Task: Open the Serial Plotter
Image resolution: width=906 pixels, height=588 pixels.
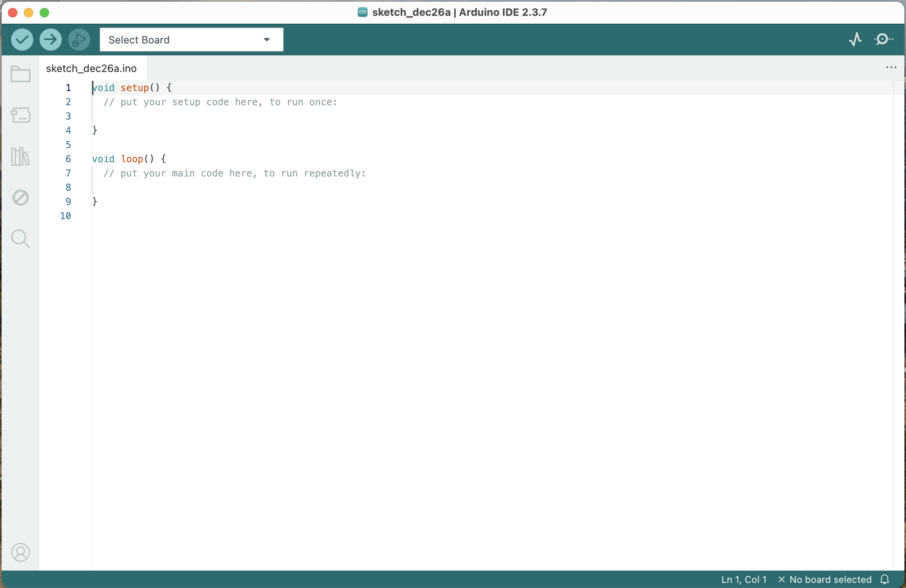Action: click(855, 40)
